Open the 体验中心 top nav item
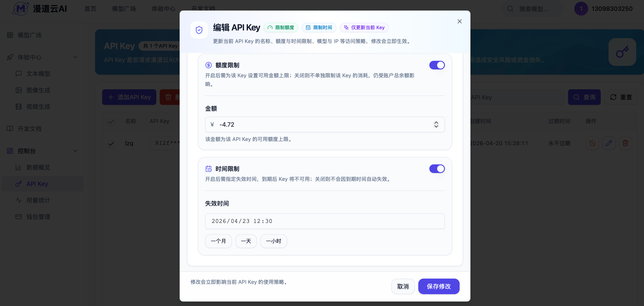644x306 pixels. point(164,9)
